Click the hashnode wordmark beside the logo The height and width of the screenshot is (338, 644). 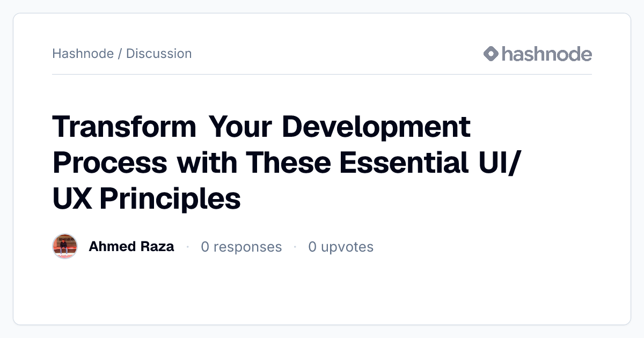[x=547, y=54]
